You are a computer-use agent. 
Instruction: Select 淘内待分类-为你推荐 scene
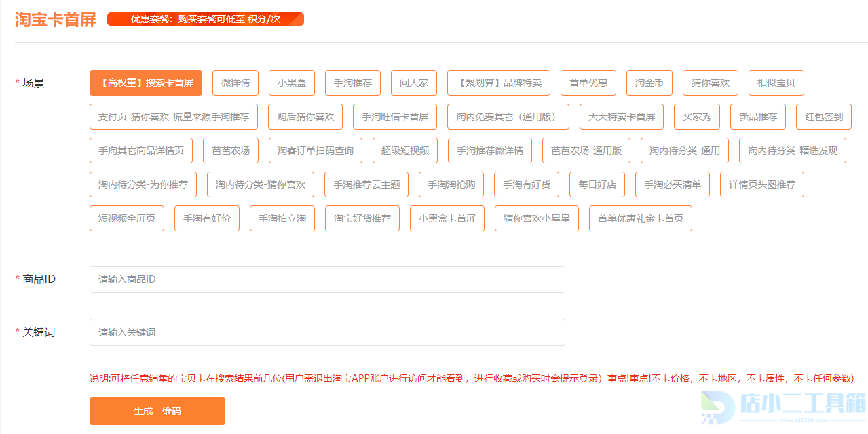143,184
